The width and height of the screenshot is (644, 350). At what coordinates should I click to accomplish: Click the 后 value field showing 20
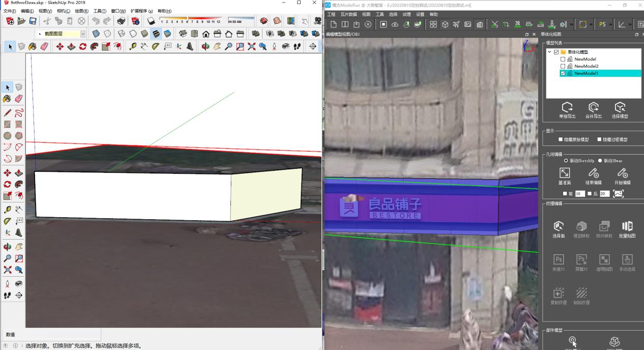coord(604,193)
